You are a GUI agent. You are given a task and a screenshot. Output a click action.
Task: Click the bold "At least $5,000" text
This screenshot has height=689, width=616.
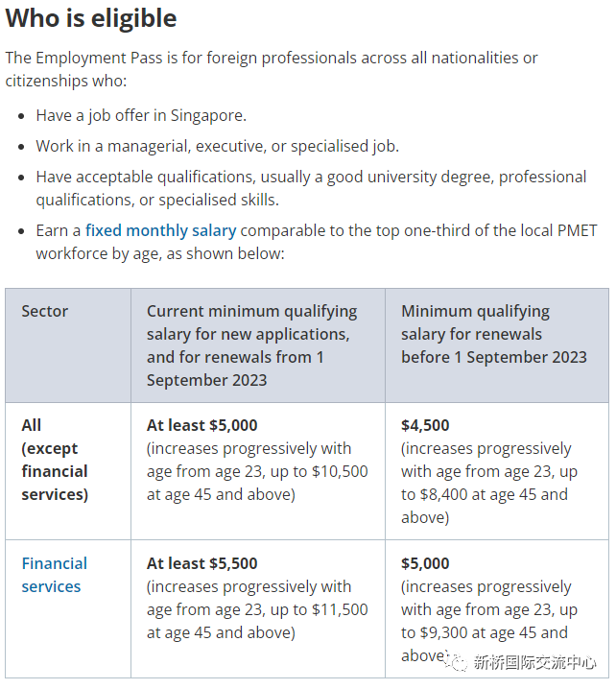pyautogui.click(x=202, y=425)
